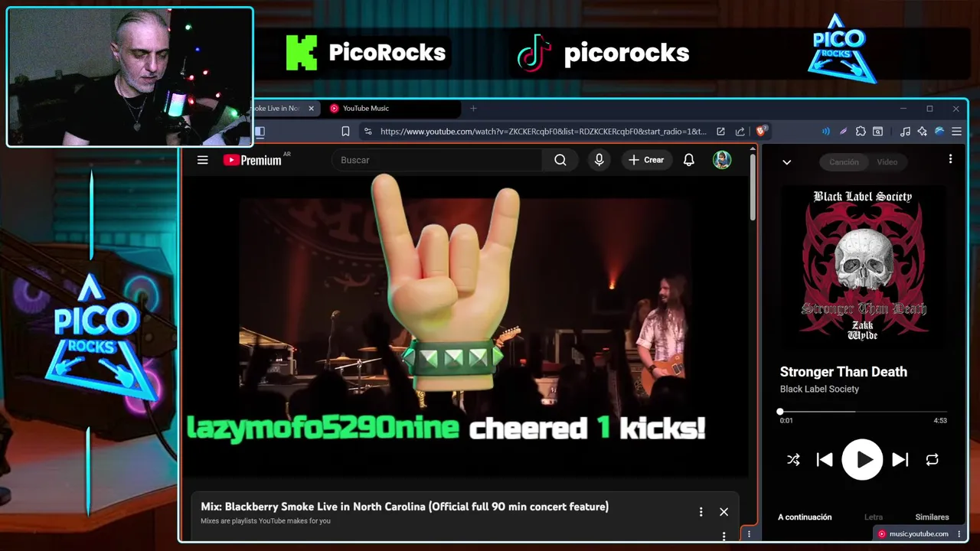Toggle the browser sidebar panel icon
Viewport: 980px width, 551px height.
[260, 132]
